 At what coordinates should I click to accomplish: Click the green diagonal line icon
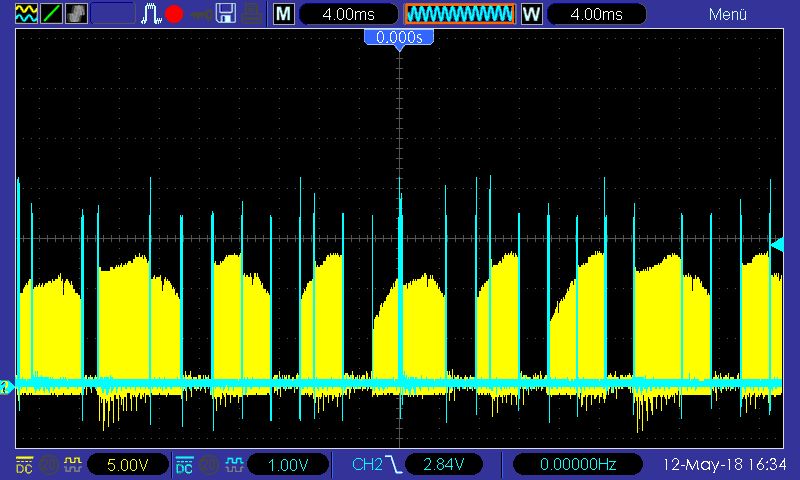click(50, 14)
